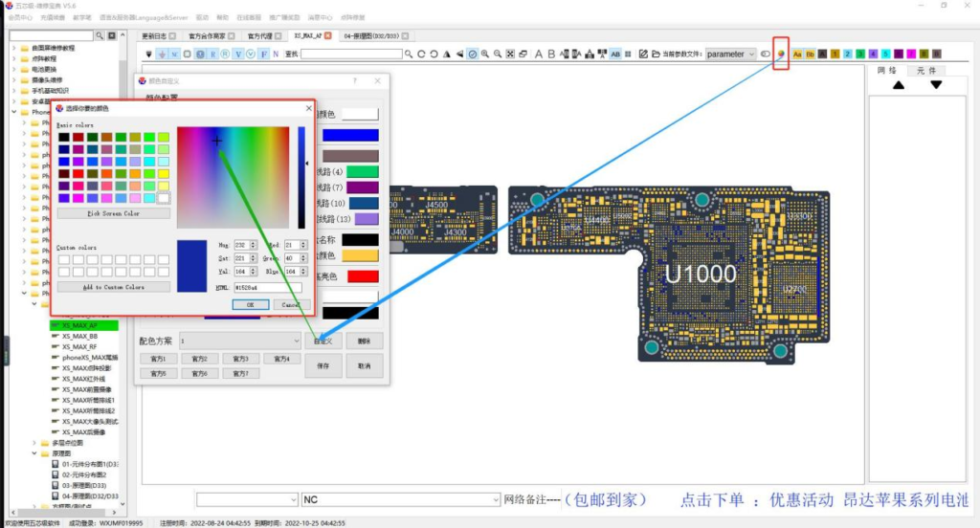Toggle the switch icon beside parameter dropdown
Viewport: 980px width, 528px height.
[766, 54]
